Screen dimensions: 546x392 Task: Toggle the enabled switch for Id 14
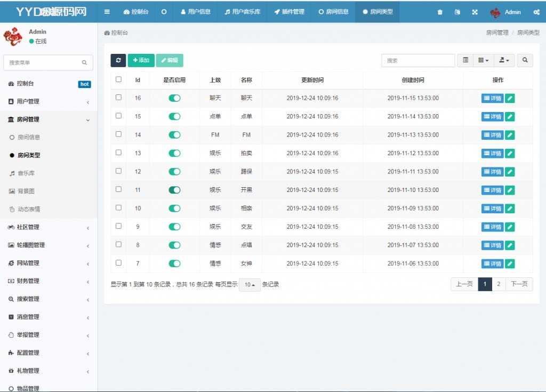(174, 135)
